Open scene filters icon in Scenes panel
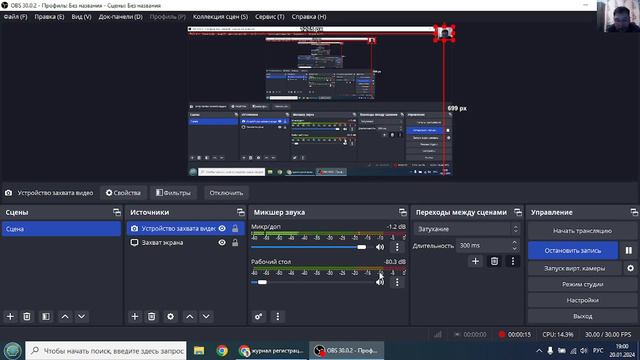 [x=46, y=316]
